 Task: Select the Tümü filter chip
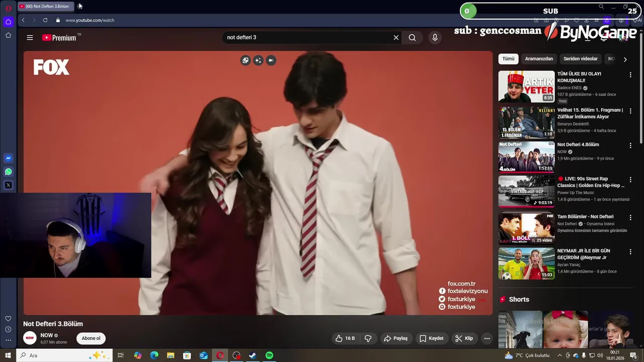tap(508, 59)
